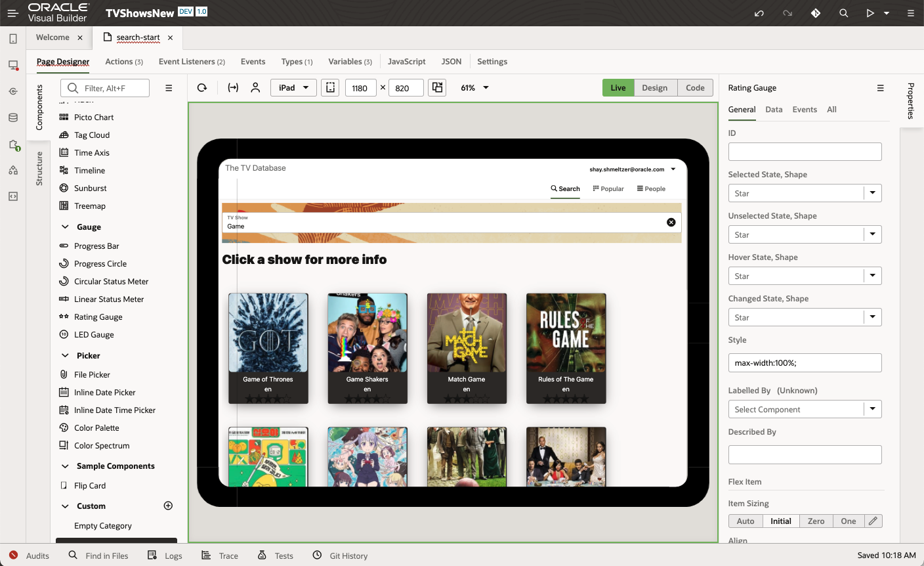Open the iPad device selector dropdown

pyautogui.click(x=293, y=87)
